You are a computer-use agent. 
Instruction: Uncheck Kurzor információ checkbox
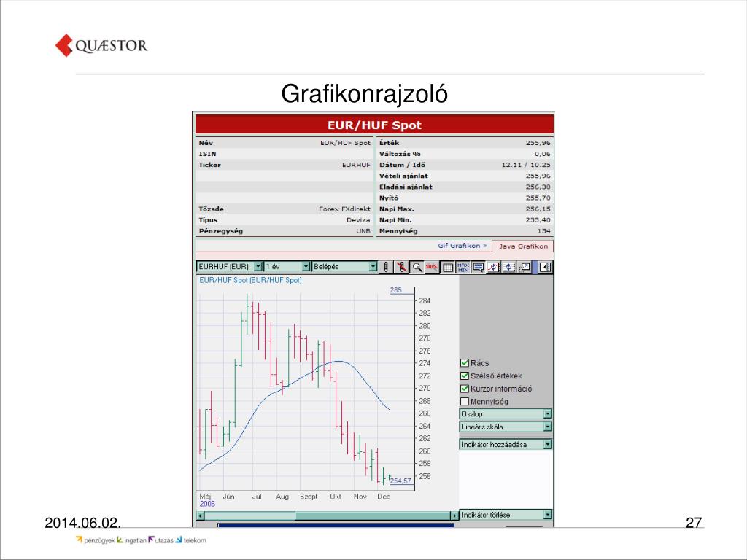465,389
